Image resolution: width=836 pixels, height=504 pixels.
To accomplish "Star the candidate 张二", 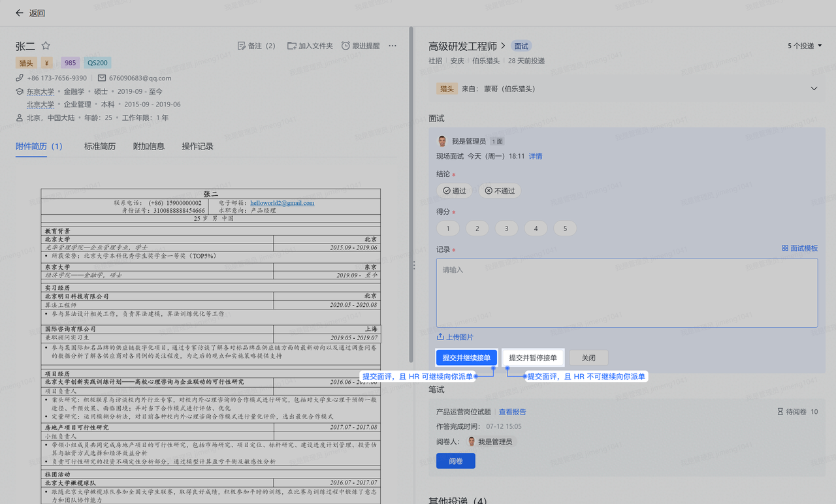I will click(x=46, y=46).
